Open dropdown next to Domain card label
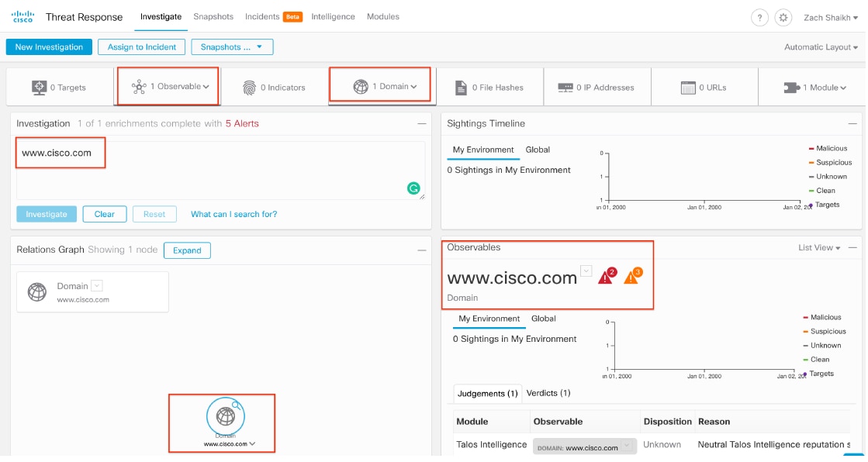The image size is (868, 462). [97, 286]
